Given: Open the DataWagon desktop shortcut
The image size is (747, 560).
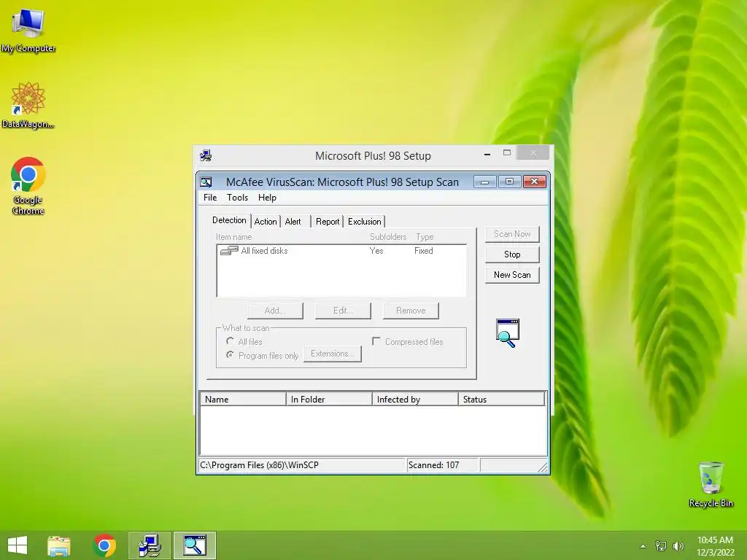Looking at the screenshot, I should click(28, 105).
